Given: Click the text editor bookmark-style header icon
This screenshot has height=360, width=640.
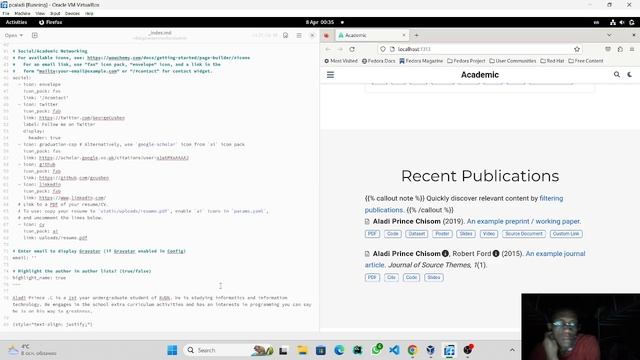Looking at the screenshot, I should [x=285, y=36].
